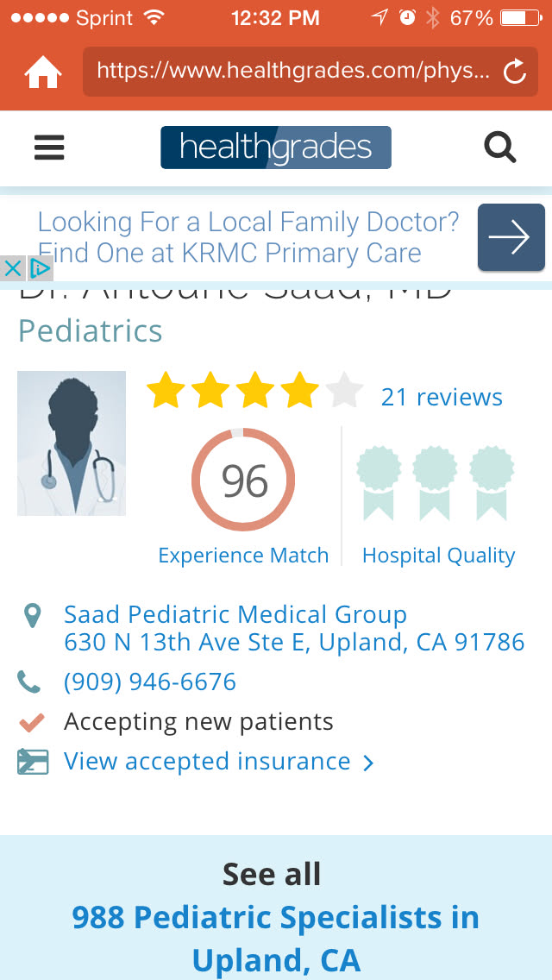Open the Experience Match link

tap(243, 556)
